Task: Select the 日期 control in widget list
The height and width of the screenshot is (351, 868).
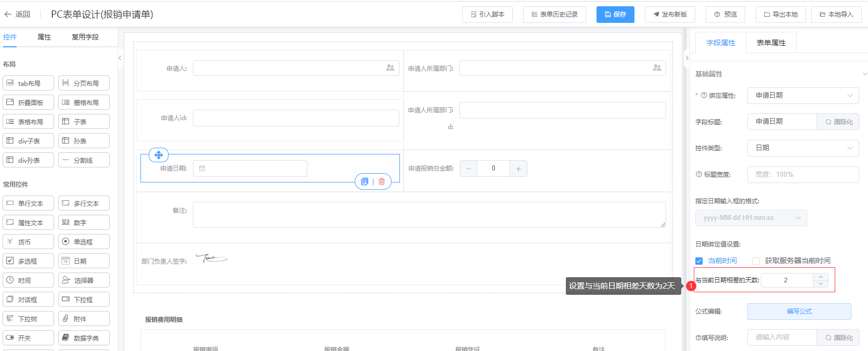Action: (x=84, y=261)
